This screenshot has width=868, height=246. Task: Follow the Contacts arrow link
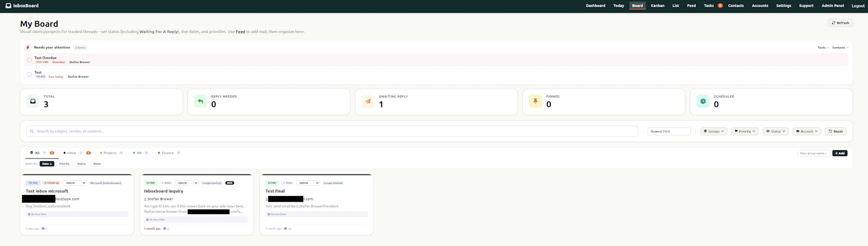(840, 47)
